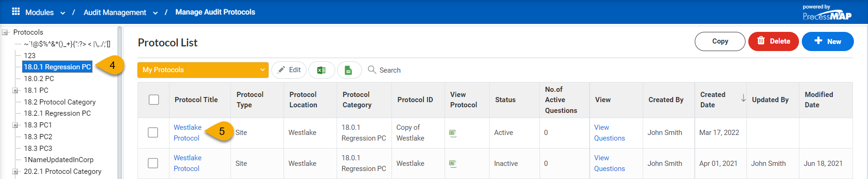The image size is (868, 179).
Task: Check the Inactive Westlake Protocol row box
Action: 153,163
